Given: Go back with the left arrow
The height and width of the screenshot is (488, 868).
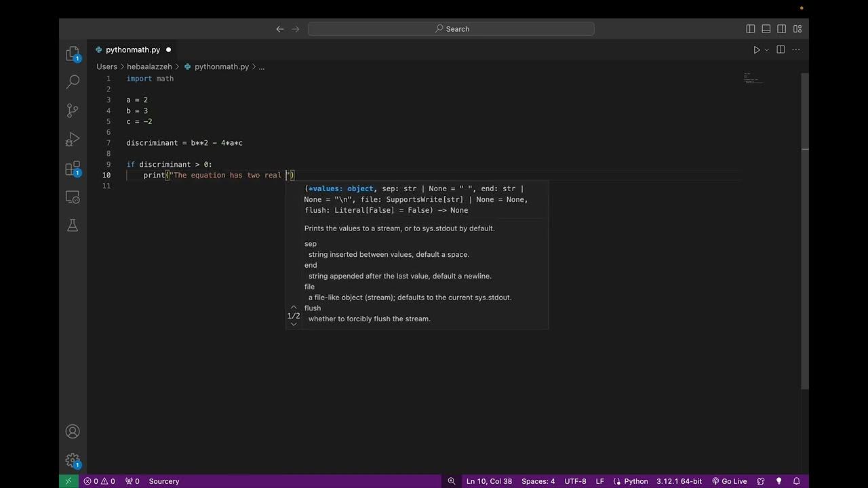Looking at the screenshot, I should (279, 28).
